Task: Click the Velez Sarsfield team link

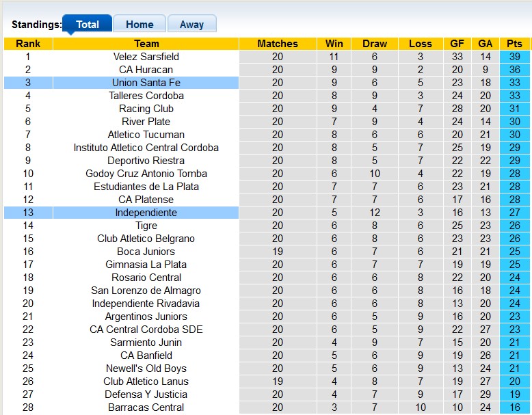Action: [146, 57]
